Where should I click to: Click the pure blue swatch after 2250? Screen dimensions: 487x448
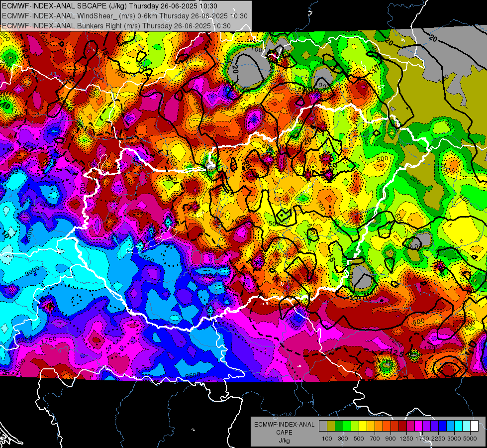pos(443,426)
